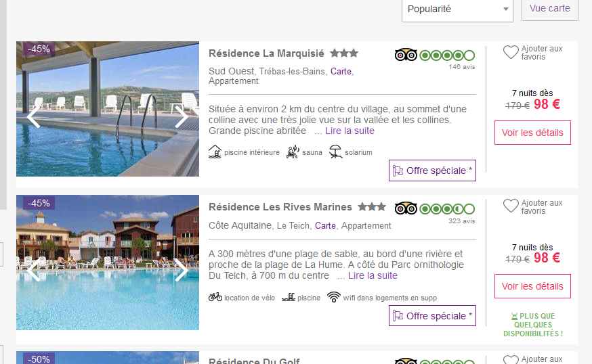This screenshot has width=592, height=364.
Task: Show previous photo of La Marquisié pool
Action: coord(34,116)
